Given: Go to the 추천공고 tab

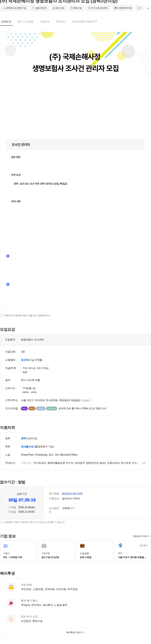Looking at the screenshot, I should [61, 21].
